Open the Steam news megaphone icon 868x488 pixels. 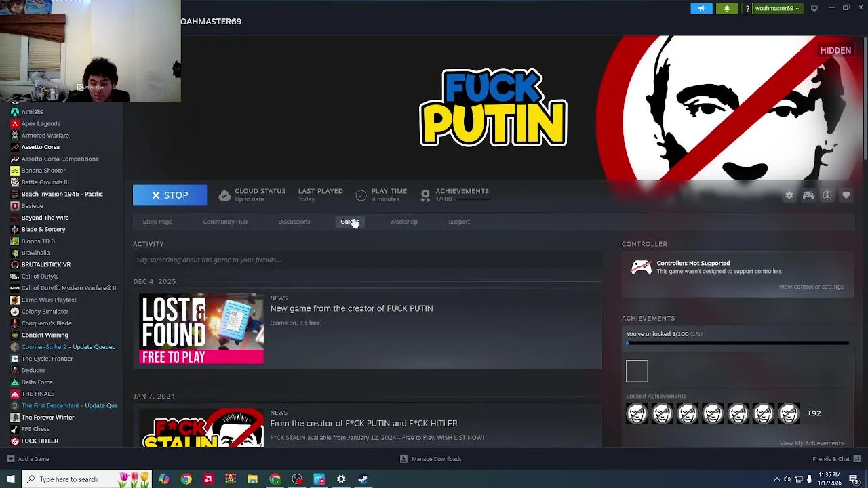(x=701, y=8)
